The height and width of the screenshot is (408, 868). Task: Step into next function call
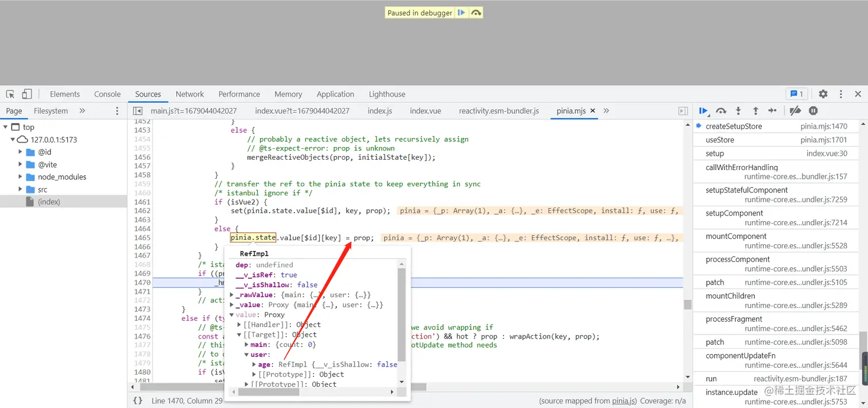coord(738,110)
